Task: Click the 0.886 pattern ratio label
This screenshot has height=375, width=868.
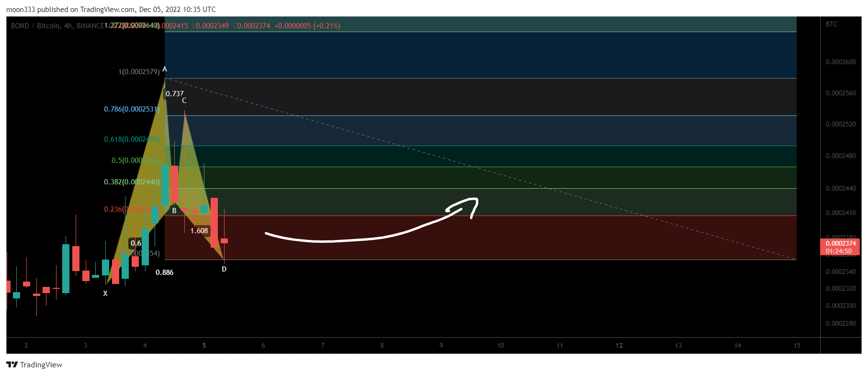Action: pos(165,273)
